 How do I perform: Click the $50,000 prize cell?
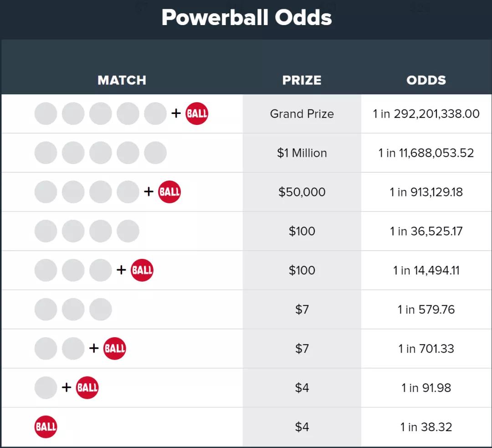click(x=302, y=192)
